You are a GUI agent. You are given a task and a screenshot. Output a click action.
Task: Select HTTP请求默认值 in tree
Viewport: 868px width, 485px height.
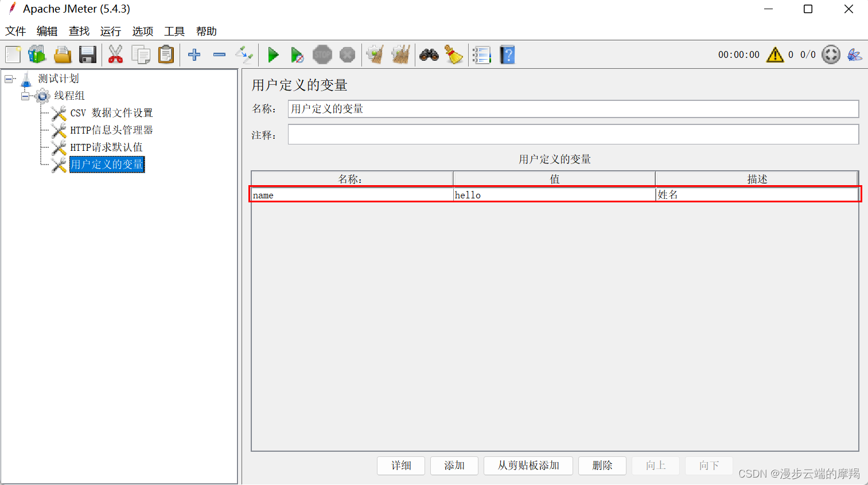(x=106, y=147)
